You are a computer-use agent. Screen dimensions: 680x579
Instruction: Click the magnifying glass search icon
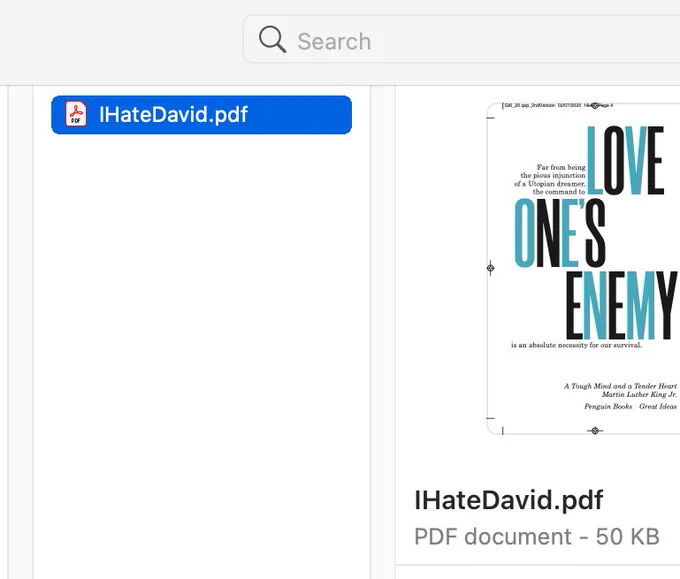(272, 39)
